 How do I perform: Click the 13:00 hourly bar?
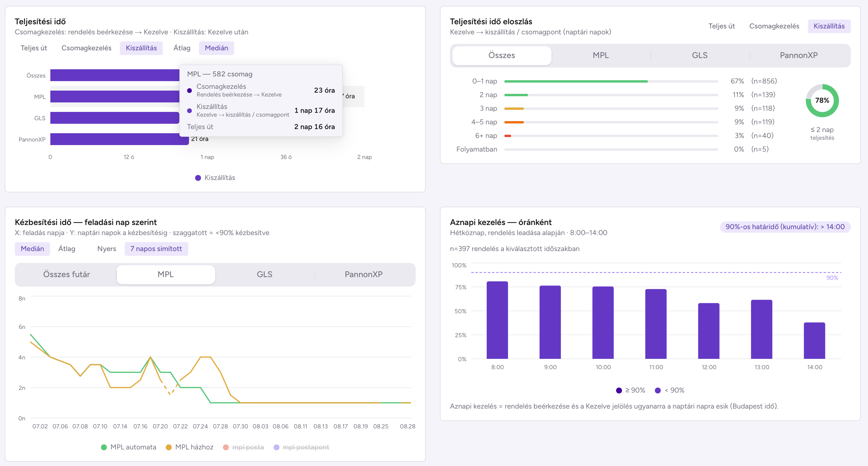click(762, 330)
